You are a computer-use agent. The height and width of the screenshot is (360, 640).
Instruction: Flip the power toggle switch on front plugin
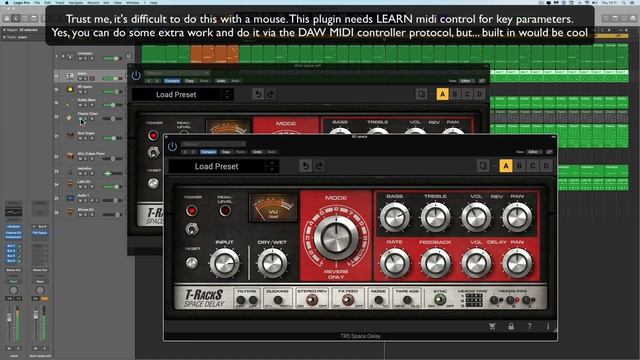191,229
